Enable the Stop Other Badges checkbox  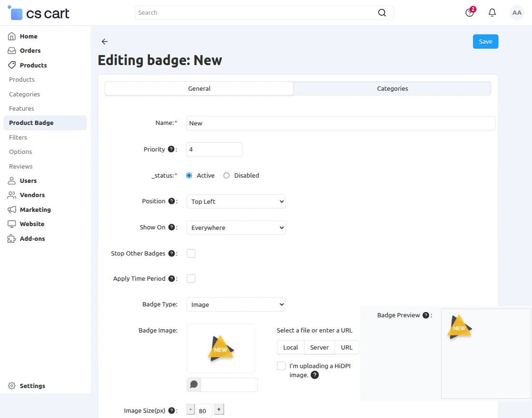pos(191,253)
